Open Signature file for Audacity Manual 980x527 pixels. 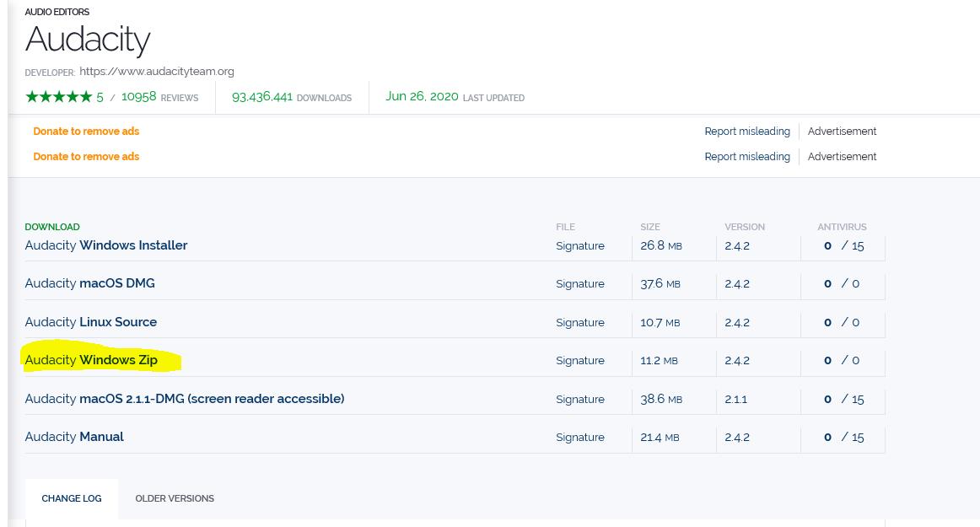tap(580, 438)
